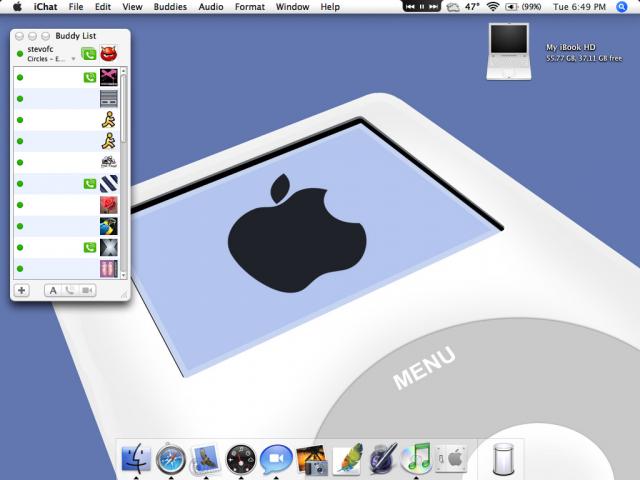Click the red devil buddy picture
The image size is (640, 480).
click(x=109, y=53)
